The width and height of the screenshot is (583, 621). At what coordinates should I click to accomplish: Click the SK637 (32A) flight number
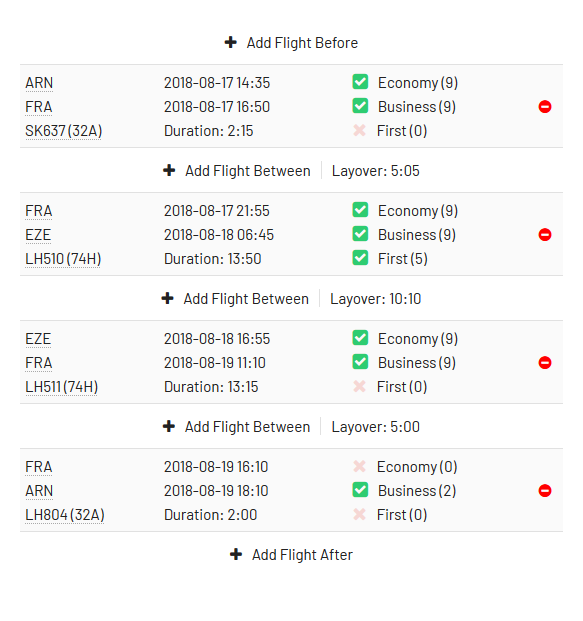click(x=63, y=131)
